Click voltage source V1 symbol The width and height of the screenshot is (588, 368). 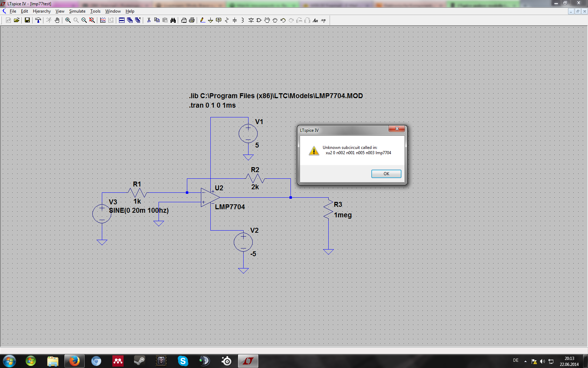click(x=248, y=134)
